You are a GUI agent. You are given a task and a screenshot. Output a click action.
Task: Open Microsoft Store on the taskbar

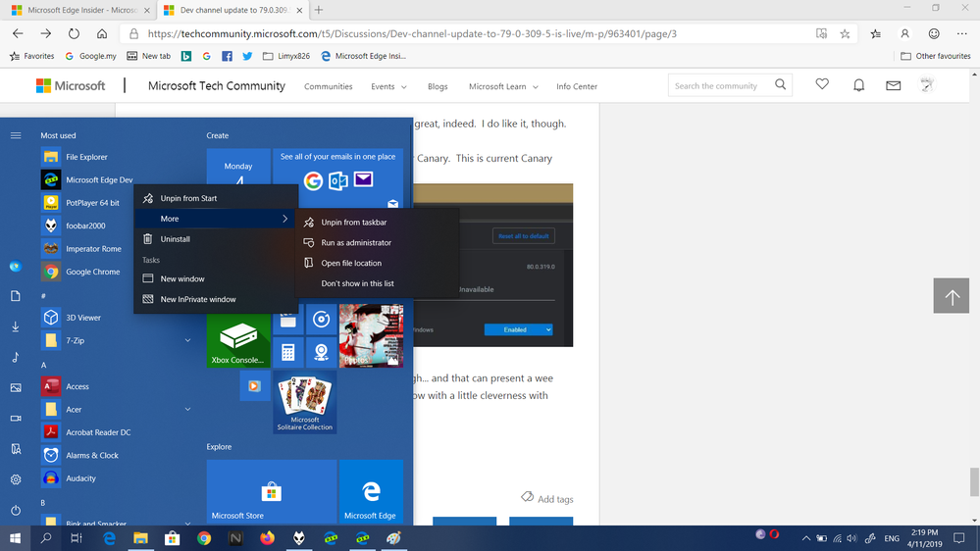[x=172, y=538]
